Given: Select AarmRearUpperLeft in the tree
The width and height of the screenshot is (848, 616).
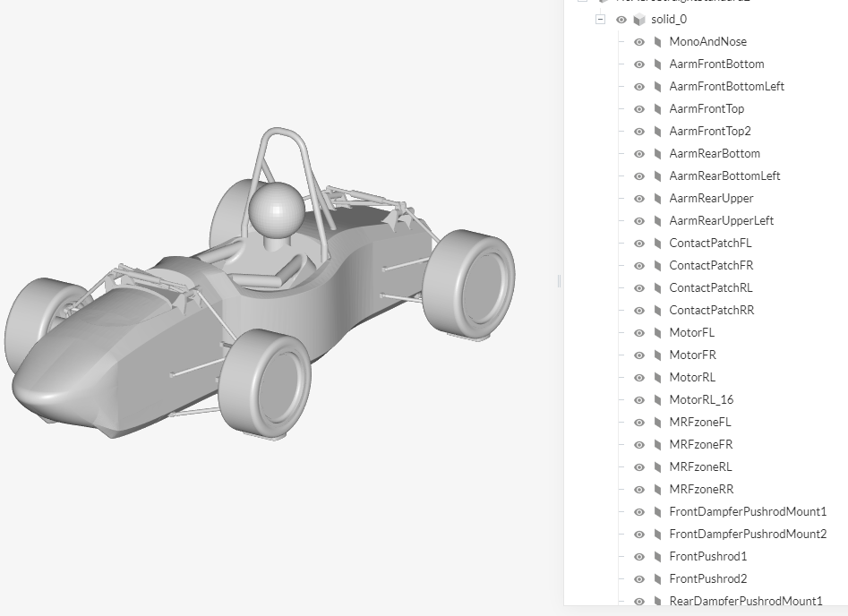Looking at the screenshot, I should 722,220.
